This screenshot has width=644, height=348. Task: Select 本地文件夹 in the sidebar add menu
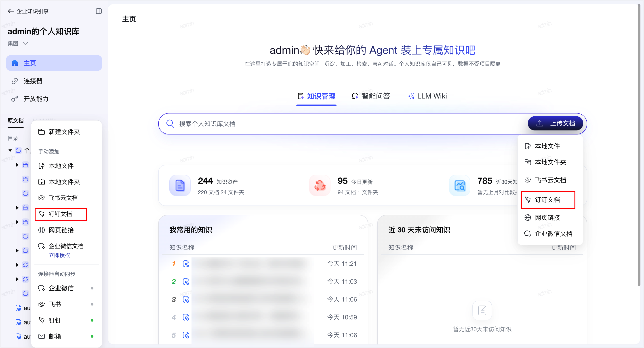click(67, 182)
